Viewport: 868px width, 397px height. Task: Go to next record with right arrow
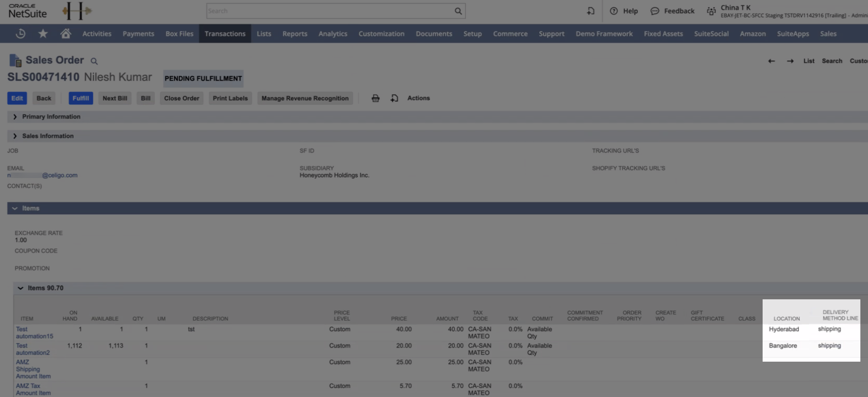coord(790,61)
